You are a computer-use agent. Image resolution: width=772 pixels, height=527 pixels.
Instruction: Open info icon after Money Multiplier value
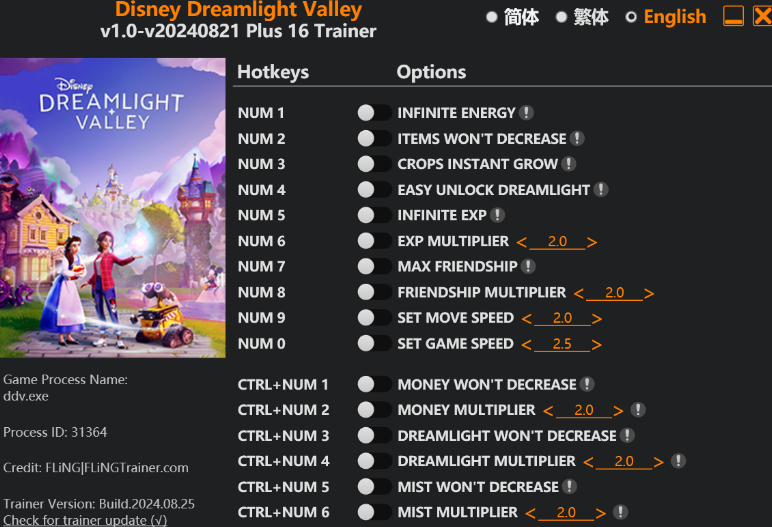point(638,410)
